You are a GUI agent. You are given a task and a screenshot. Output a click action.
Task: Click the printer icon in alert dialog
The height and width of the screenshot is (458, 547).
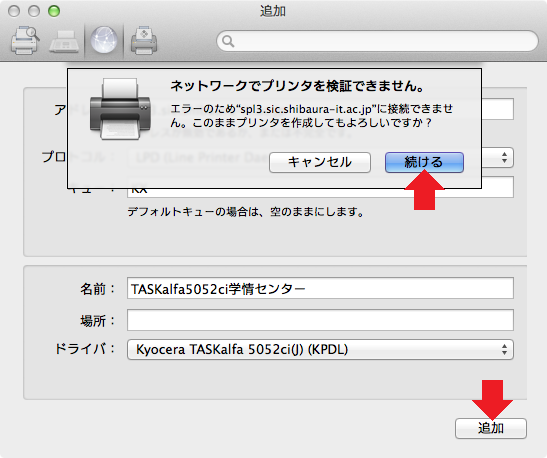120,109
